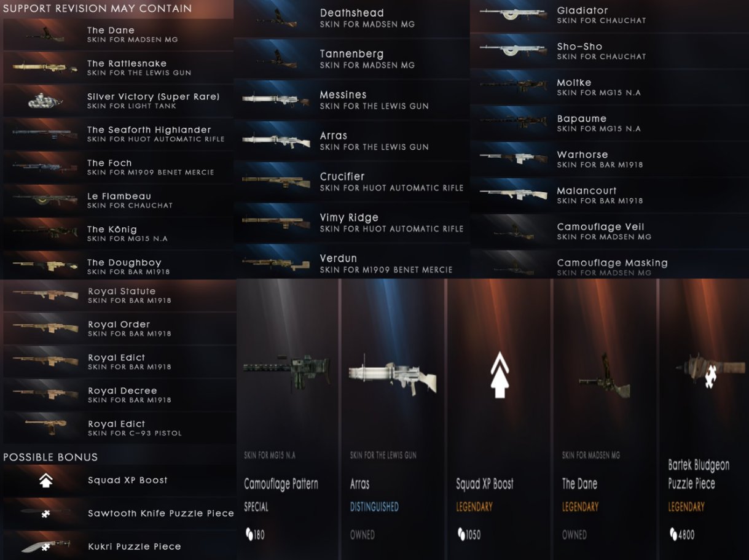Choose the Camouflage Veil Madsen skin

pyautogui.click(x=610, y=231)
